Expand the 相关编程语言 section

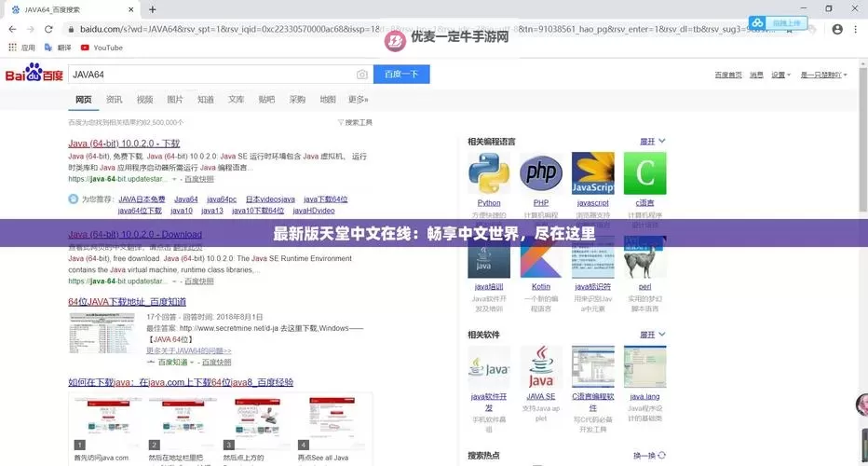[652, 142]
